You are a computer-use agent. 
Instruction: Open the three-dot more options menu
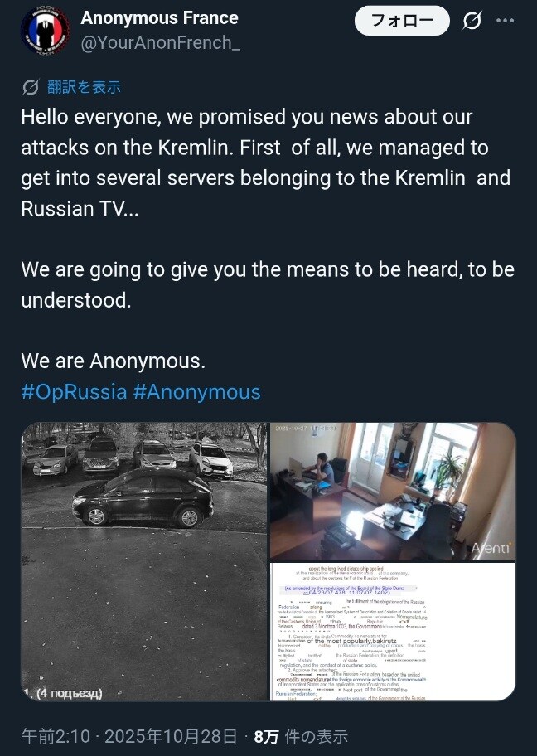pos(506,21)
